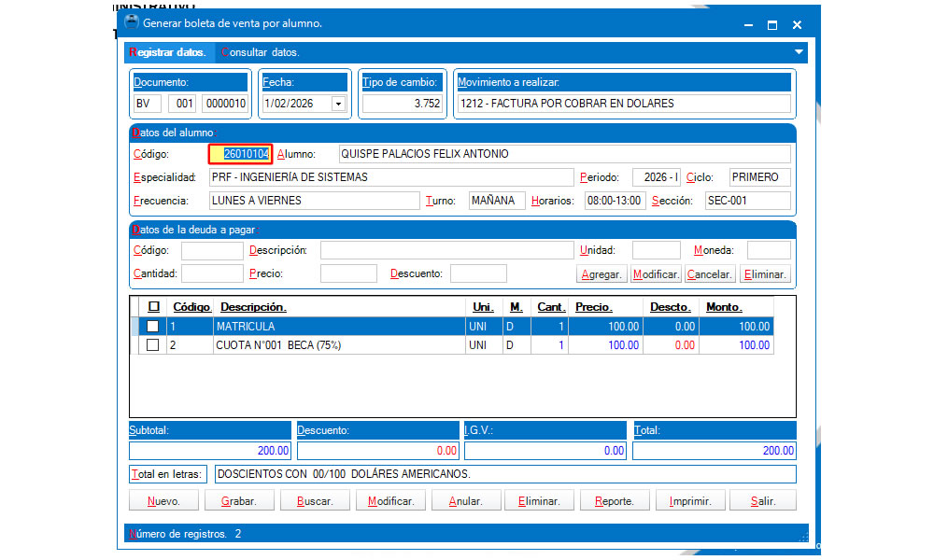Click the Especialidad field
This screenshot has height=560, width=934.
(390, 177)
